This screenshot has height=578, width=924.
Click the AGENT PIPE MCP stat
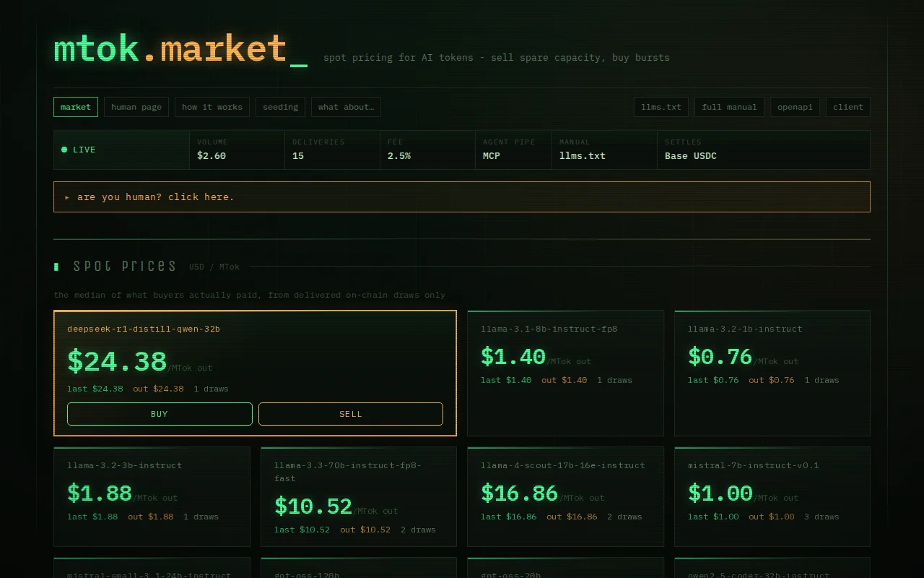pos(513,150)
